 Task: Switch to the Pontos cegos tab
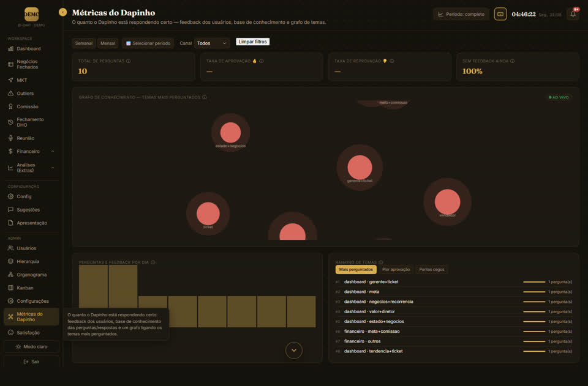click(432, 270)
